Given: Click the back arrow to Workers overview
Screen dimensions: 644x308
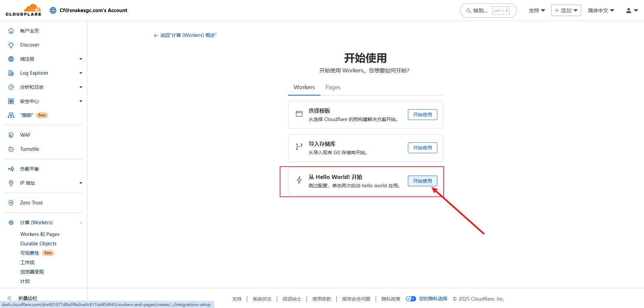Looking at the screenshot, I should (x=156, y=36).
